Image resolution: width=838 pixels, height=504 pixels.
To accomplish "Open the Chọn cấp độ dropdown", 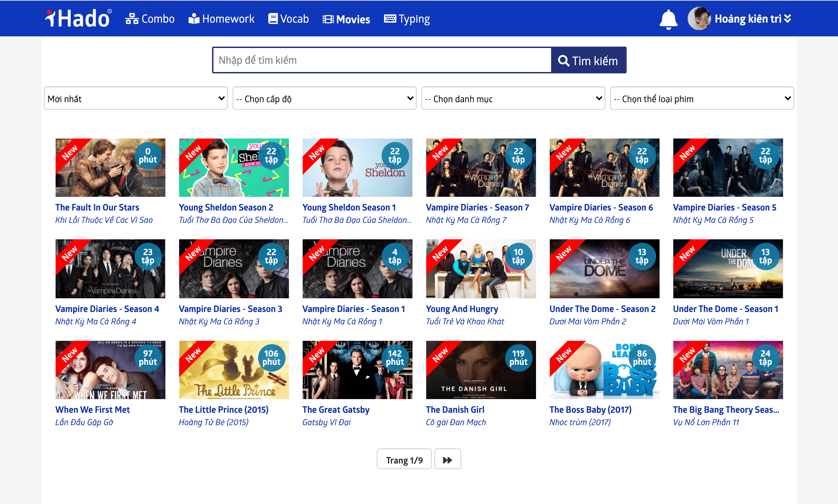I will pos(324,99).
